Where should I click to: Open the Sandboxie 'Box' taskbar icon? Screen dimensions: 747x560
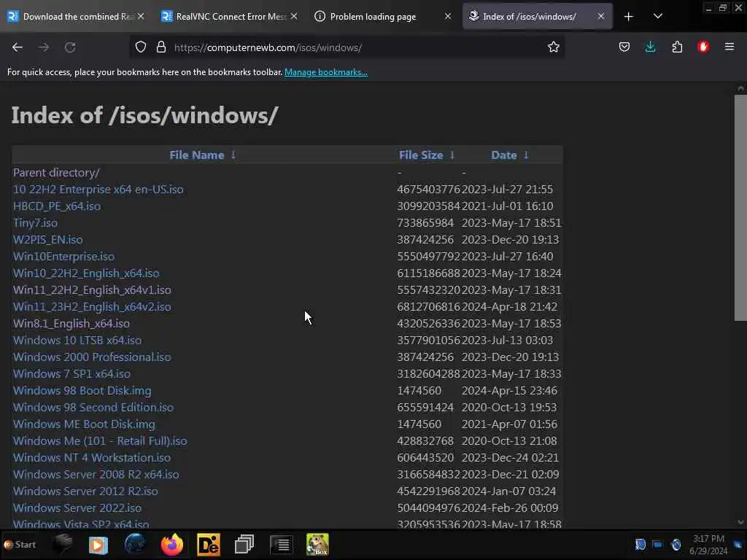[317, 544]
